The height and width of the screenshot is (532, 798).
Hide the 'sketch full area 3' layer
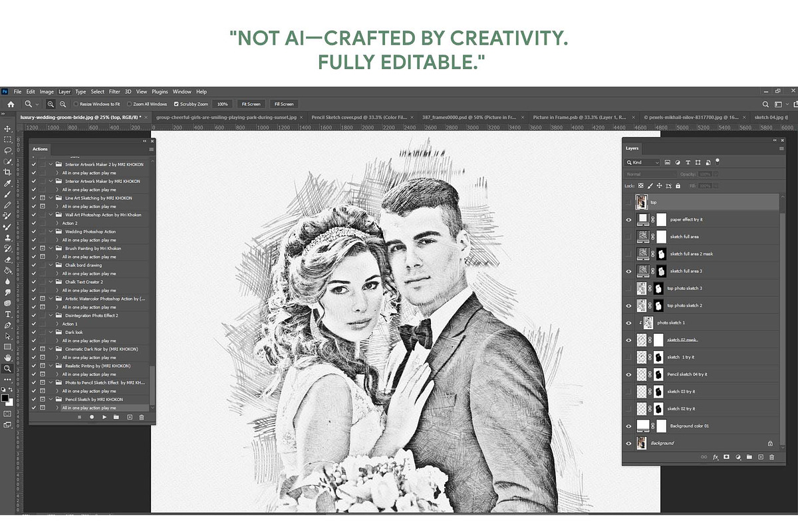click(629, 271)
